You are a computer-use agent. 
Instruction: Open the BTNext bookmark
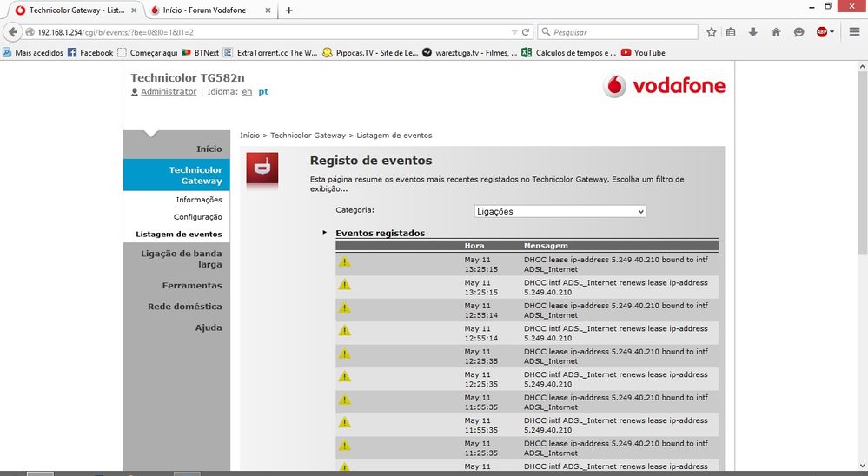coord(201,53)
